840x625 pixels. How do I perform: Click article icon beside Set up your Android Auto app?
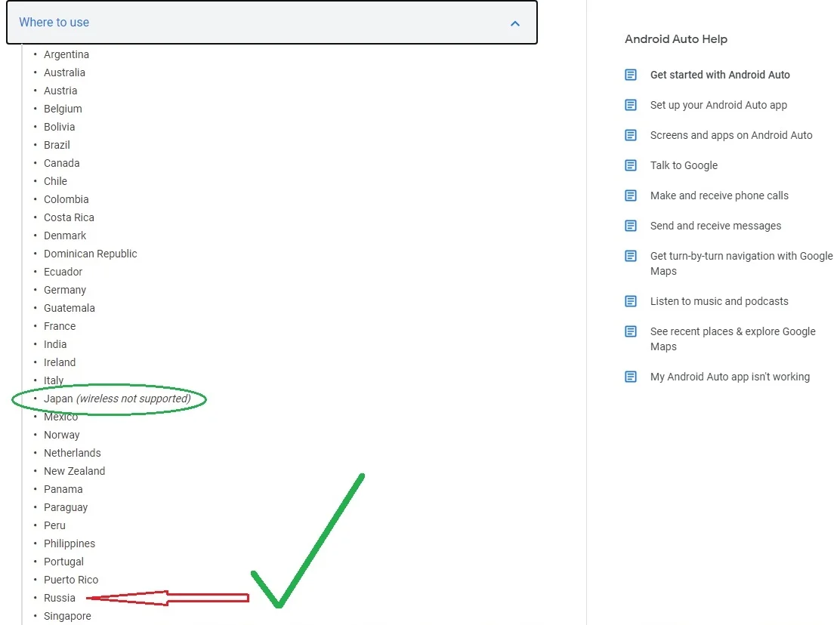click(x=631, y=105)
